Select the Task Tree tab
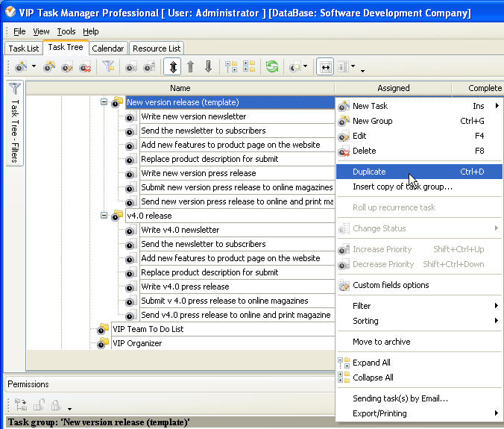 [66, 47]
